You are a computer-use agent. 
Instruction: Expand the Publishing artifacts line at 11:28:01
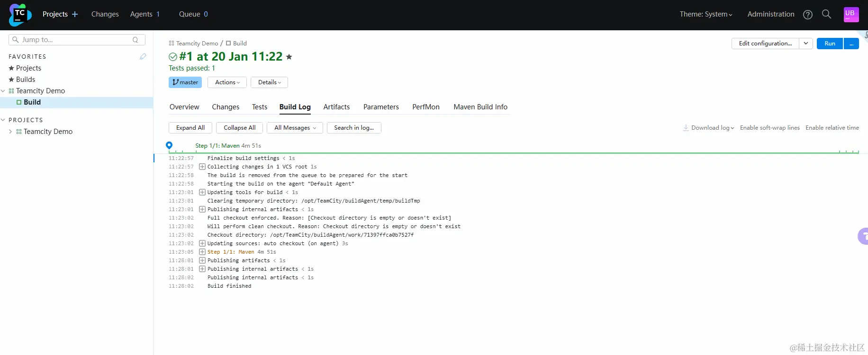click(202, 260)
